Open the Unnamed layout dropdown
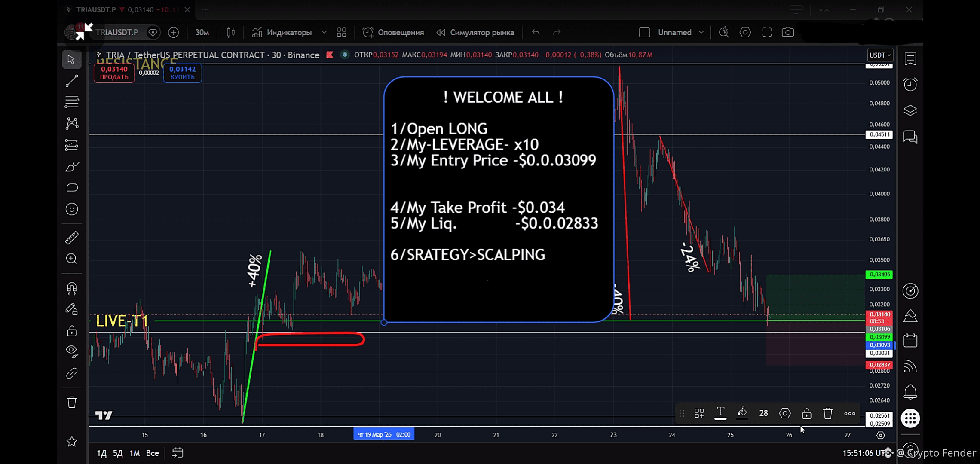The width and height of the screenshot is (980, 464). click(x=681, y=32)
